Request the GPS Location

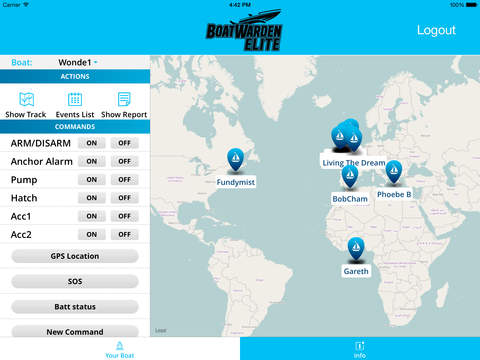75,256
